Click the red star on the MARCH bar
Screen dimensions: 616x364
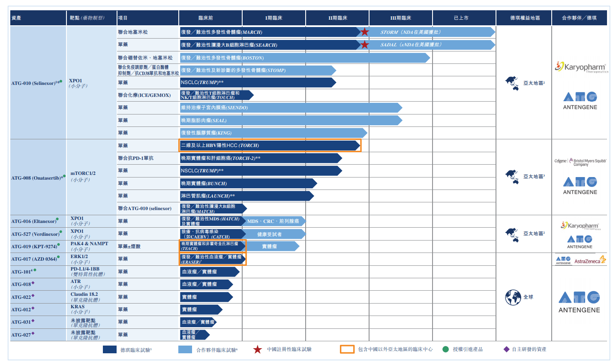click(x=364, y=32)
